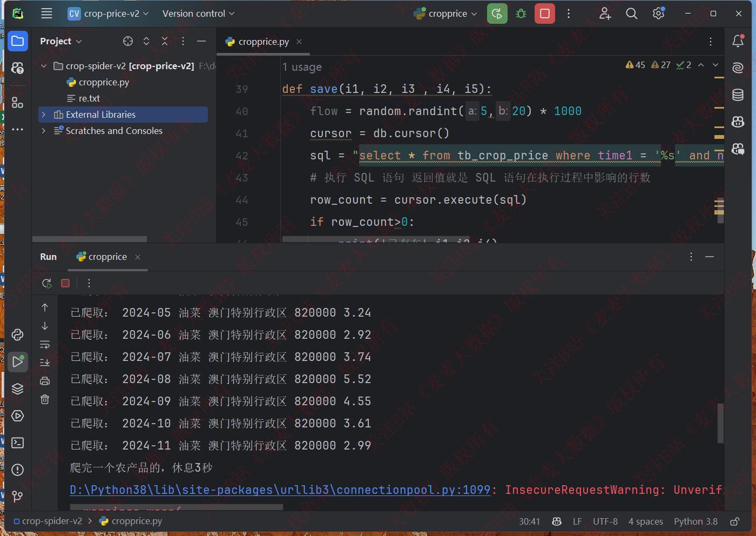Show more tool windows ellipsis
Viewport: 756px width, 536px height.
17,129
